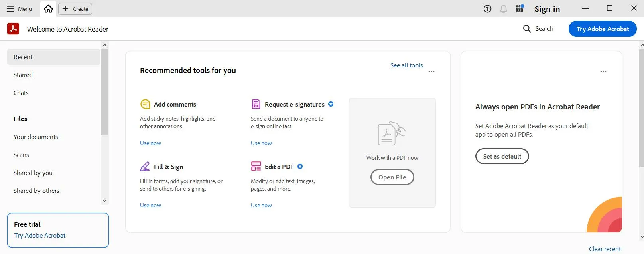This screenshot has width=644, height=254.
Task: Click Set as default
Action: [502, 156]
